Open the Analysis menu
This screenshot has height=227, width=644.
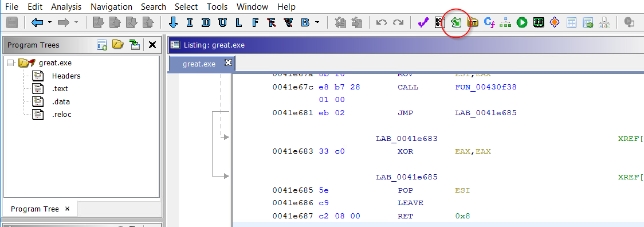coord(66,7)
